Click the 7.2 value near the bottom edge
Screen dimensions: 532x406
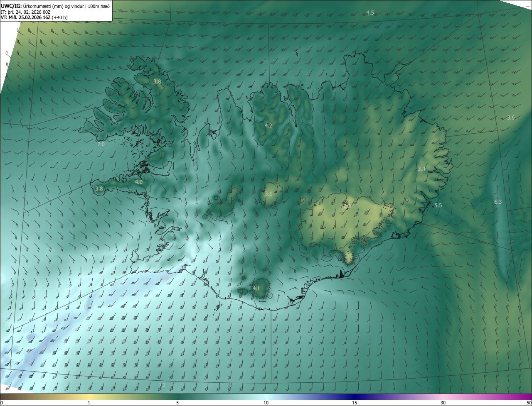(x=162, y=385)
